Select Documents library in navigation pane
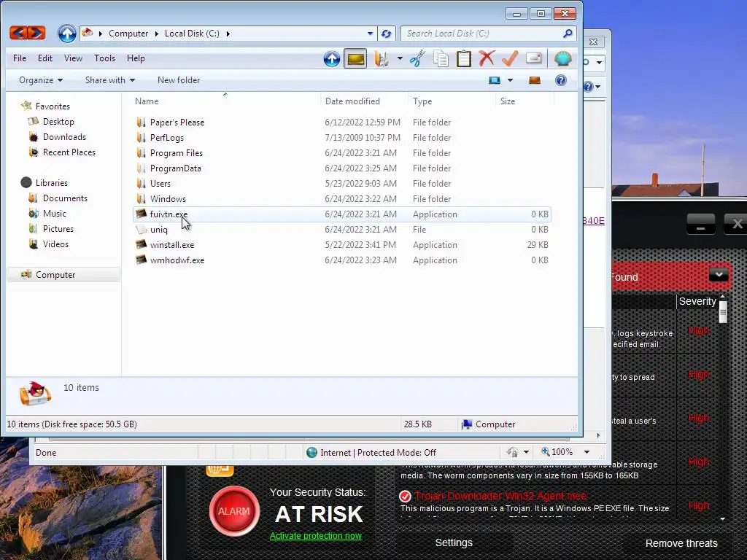The image size is (747, 560). point(65,198)
